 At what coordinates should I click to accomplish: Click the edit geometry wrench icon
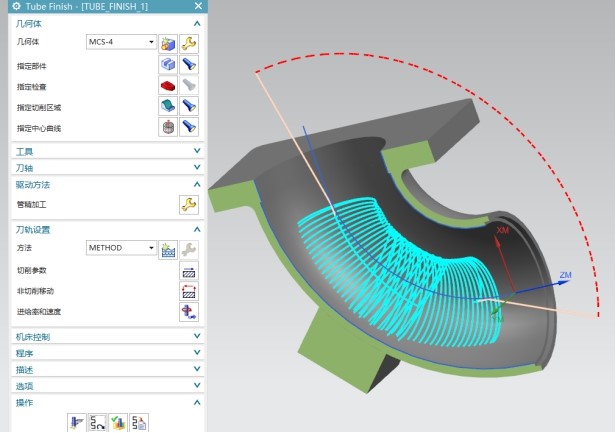188,42
